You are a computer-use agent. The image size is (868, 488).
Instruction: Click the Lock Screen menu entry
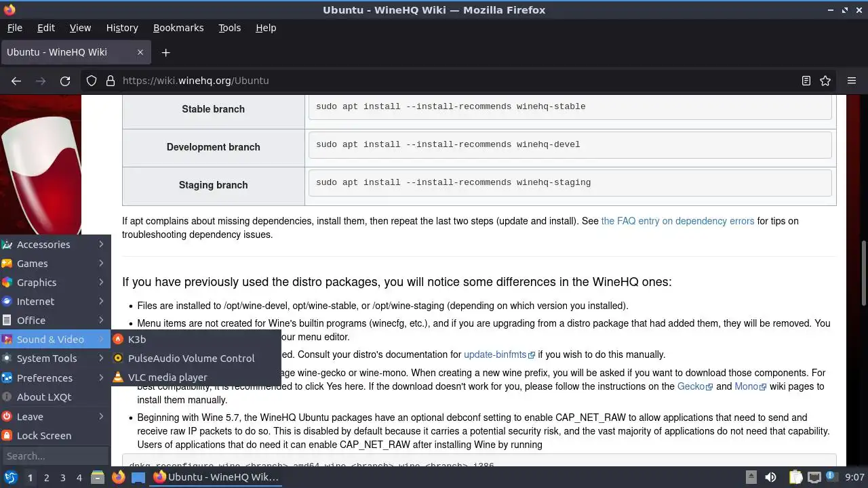click(x=55, y=436)
